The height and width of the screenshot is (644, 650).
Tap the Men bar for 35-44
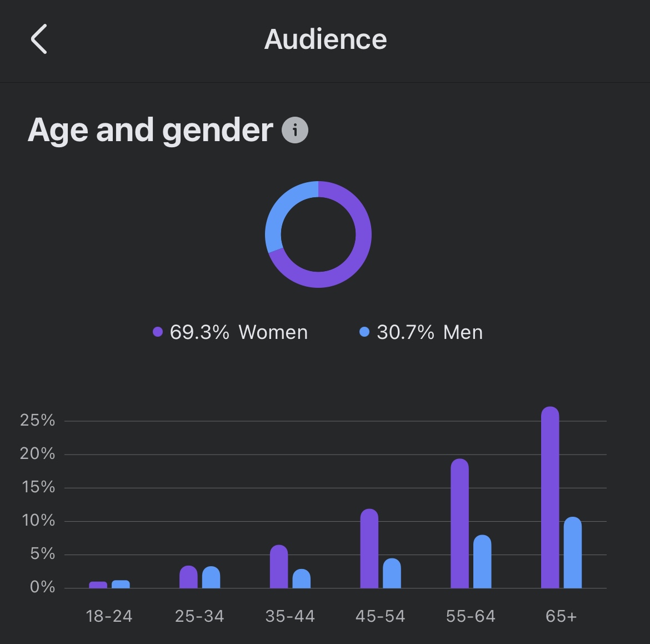(302, 579)
